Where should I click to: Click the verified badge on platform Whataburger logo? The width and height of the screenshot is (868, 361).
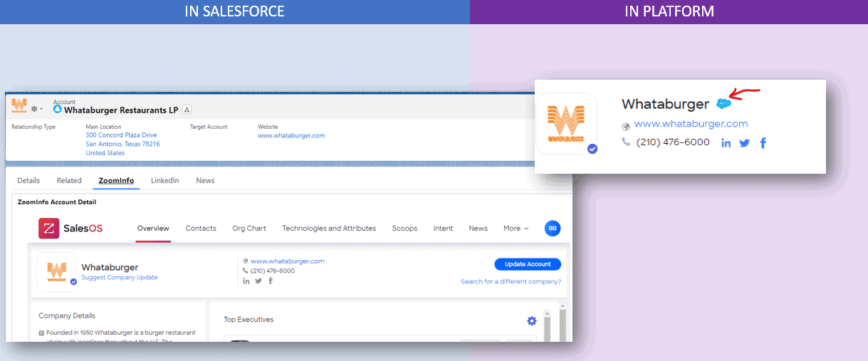(592, 149)
